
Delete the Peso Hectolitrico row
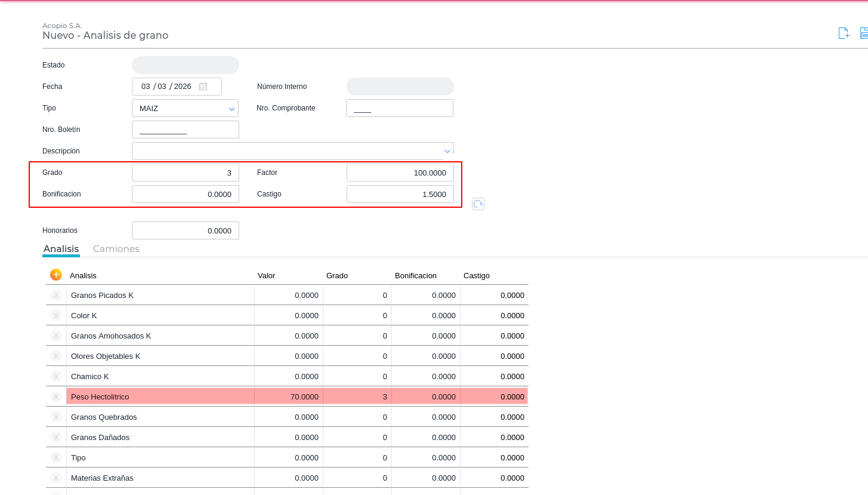[x=56, y=396]
